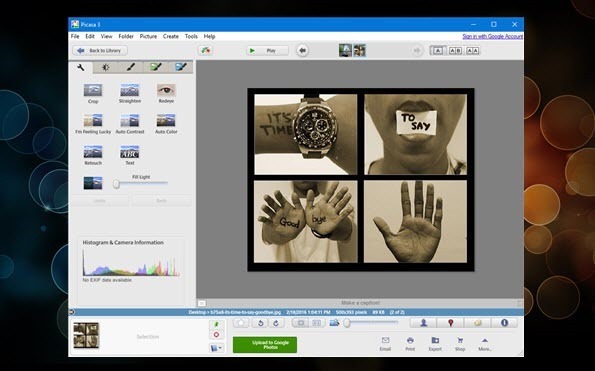The width and height of the screenshot is (595, 371).
Task: Open the Shop option
Action: [460, 344]
